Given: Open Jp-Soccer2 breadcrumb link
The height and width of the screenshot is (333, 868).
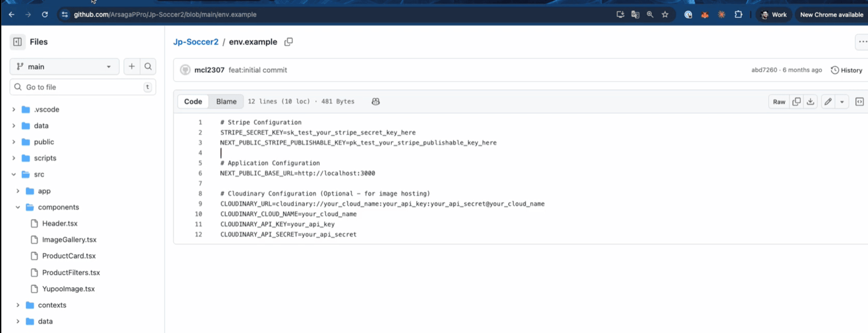Looking at the screenshot, I should (196, 42).
